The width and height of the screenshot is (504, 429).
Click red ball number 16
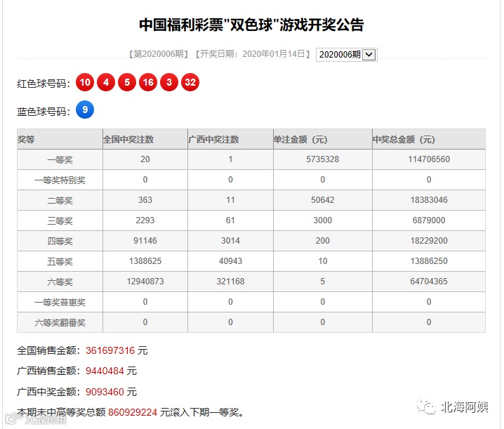148,82
